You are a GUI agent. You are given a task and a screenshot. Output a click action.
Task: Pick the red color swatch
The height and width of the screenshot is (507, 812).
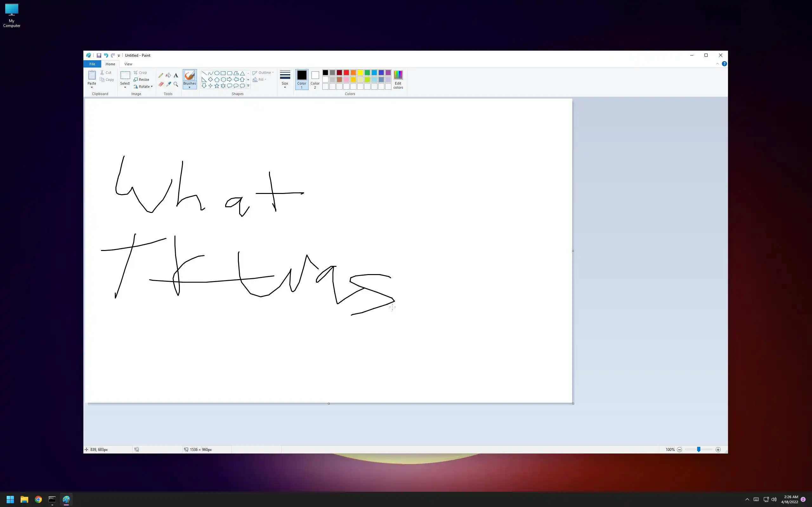tap(346, 73)
